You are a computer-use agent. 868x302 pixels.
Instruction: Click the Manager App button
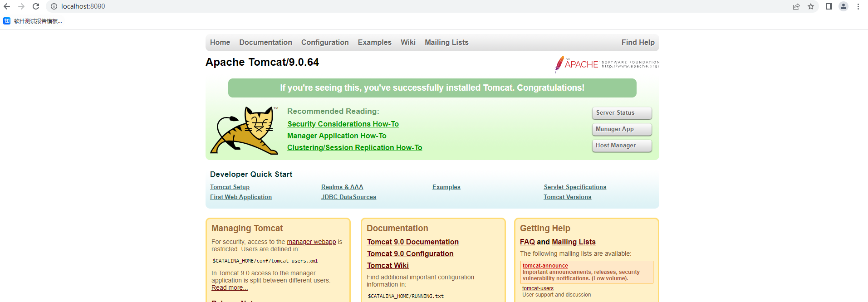tap(622, 129)
